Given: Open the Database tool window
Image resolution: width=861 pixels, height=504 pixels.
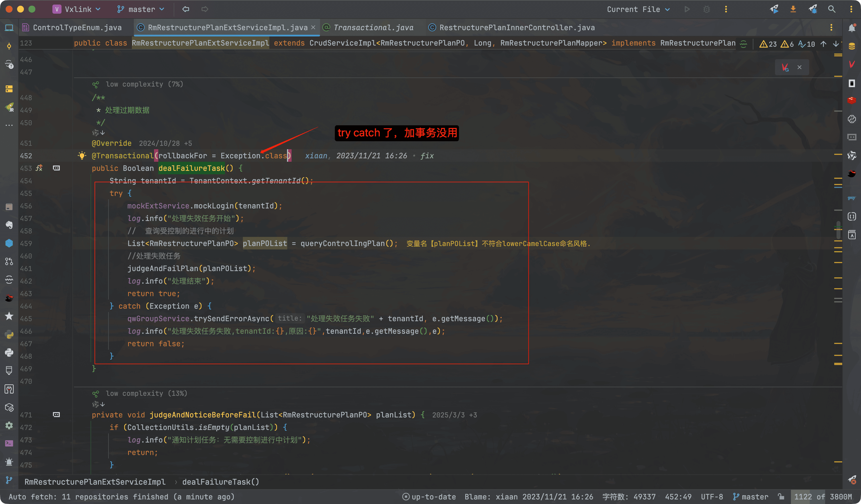Looking at the screenshot, I should tap(852, 46).
